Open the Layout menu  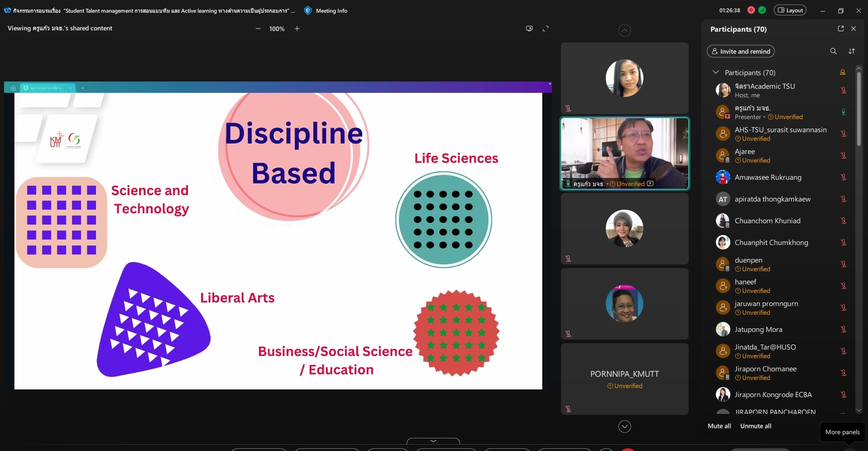[790, 10]
